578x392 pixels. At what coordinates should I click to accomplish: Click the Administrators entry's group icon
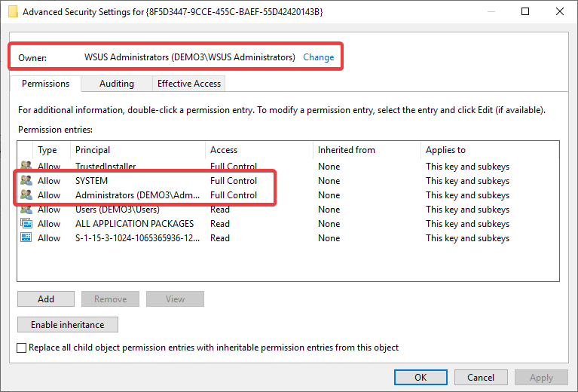click(26, 194)
